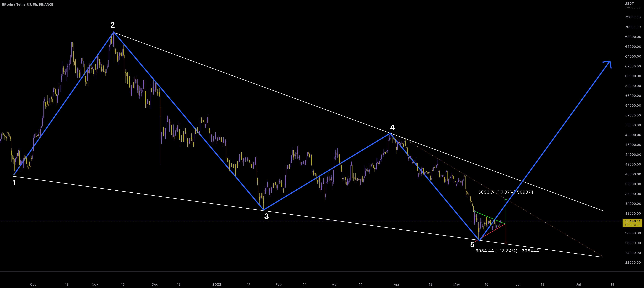Click the 52000.00 price axis label
644x288 pixels.
(633, 115)
